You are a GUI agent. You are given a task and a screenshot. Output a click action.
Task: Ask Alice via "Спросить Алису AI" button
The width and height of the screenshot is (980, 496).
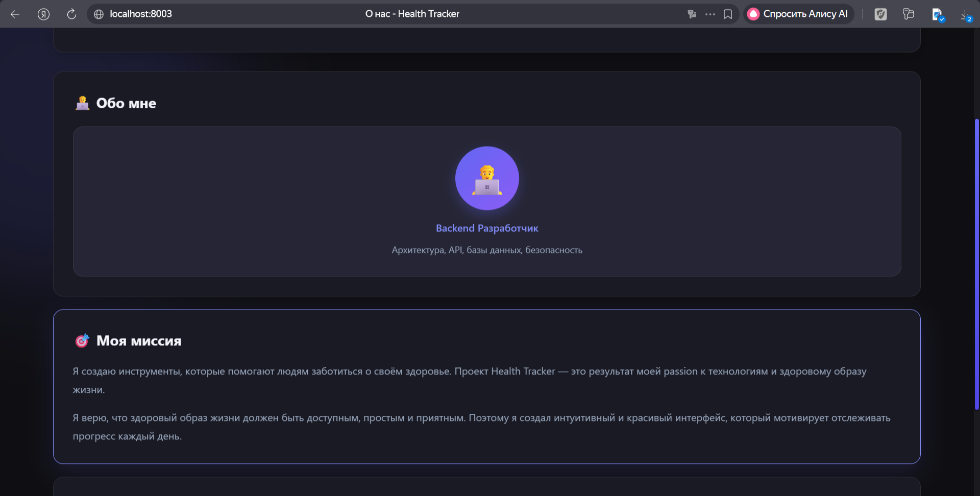click(798, 14)
